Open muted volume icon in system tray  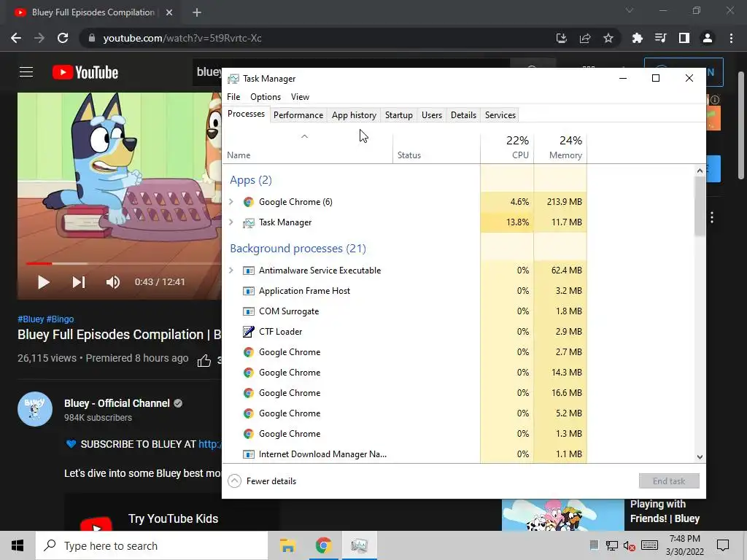[630, 545]
